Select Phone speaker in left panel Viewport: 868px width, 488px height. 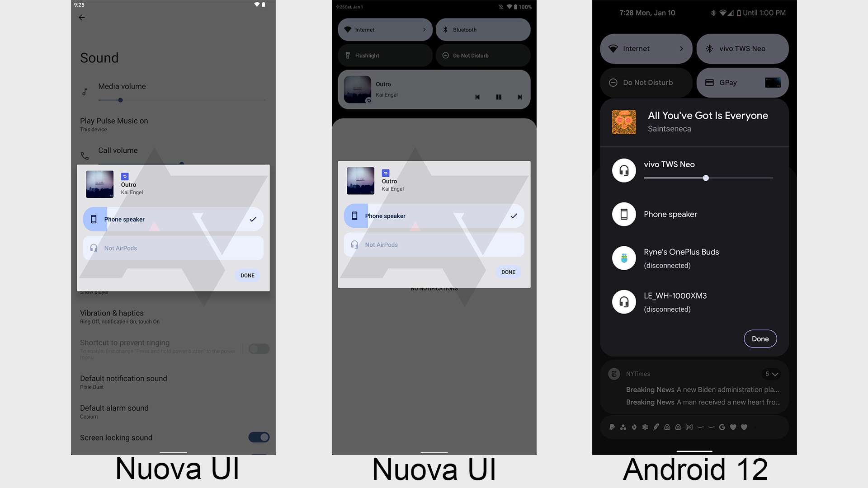173,219
